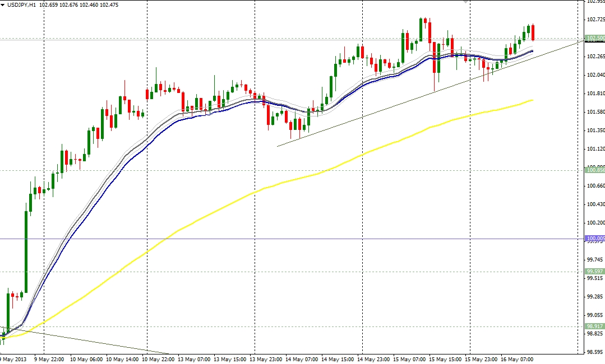The height and width of the screenshot is (364, 605).
Task: Click the 16 May 07:00 time label
Action: click(x=517, y=359)
